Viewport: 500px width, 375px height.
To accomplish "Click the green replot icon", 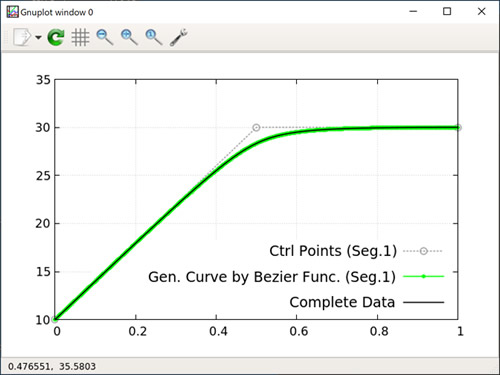I will (56, 37).
